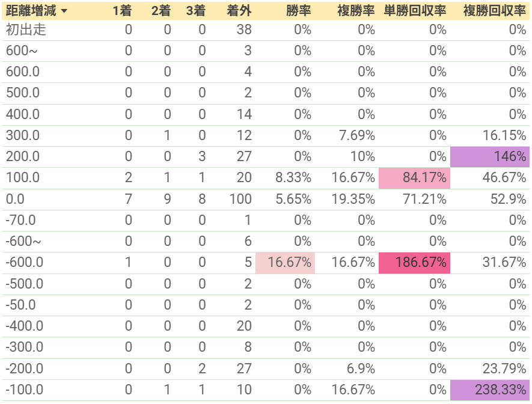Image resolution: width=532 pixels, height=404 pixels.
Task: Select the 初出走 row label
Action: point(26,30)
